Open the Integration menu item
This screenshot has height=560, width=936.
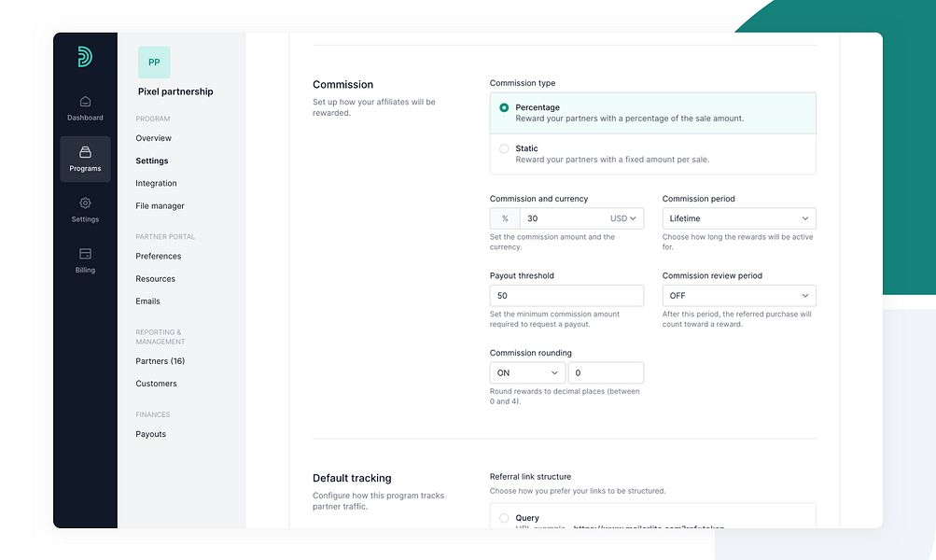pos(156,183)
